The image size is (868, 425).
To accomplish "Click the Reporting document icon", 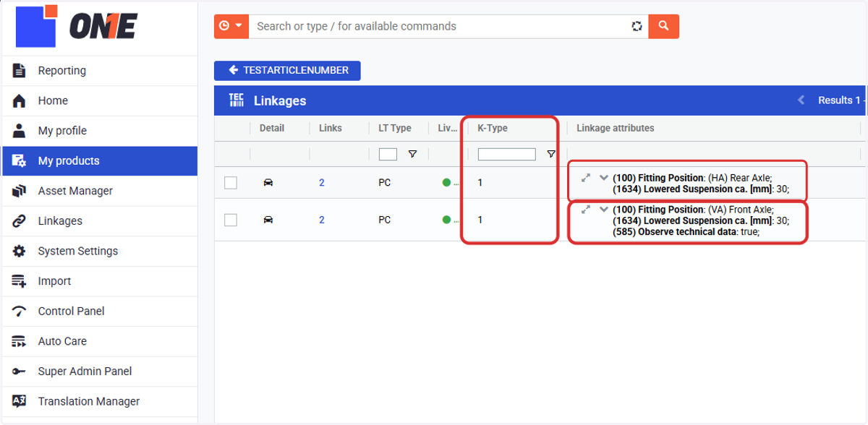I will click(20, 70).
